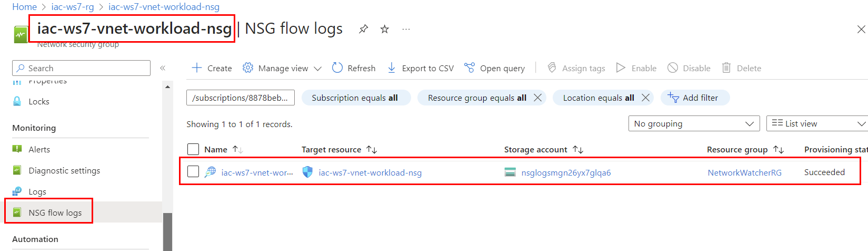Open the No grouping dropdown

tap(694, 123)
